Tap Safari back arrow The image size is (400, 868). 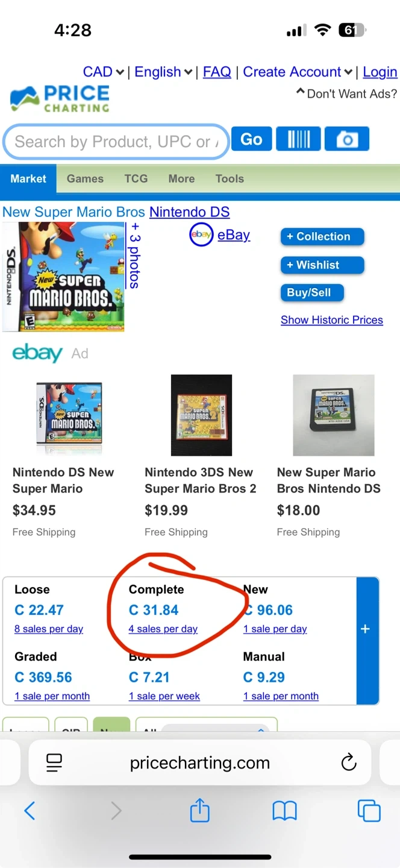(x=30, y=811)
